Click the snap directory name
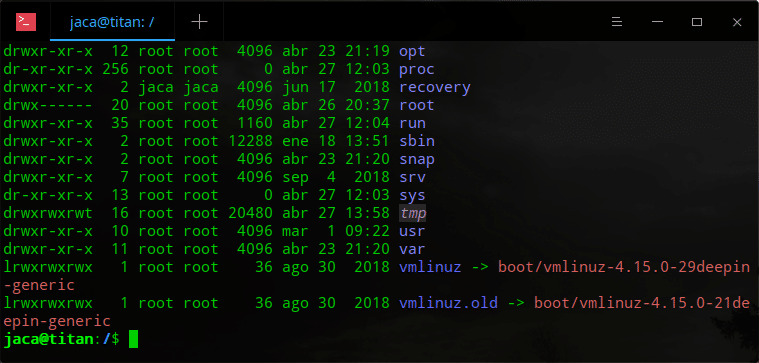759x363 pixels. click(x=416, y=159)
